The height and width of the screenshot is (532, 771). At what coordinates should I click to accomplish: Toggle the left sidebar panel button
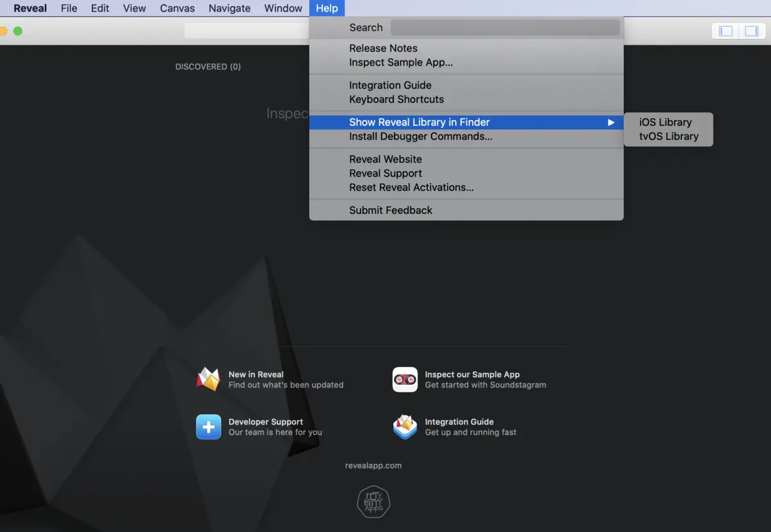pos(726,31)
